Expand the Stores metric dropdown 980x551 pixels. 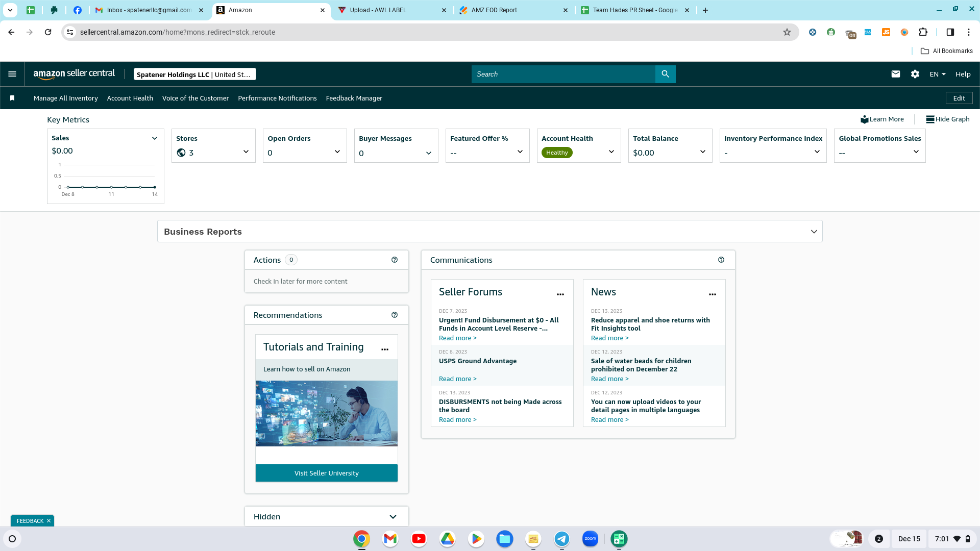pos(246,152)
